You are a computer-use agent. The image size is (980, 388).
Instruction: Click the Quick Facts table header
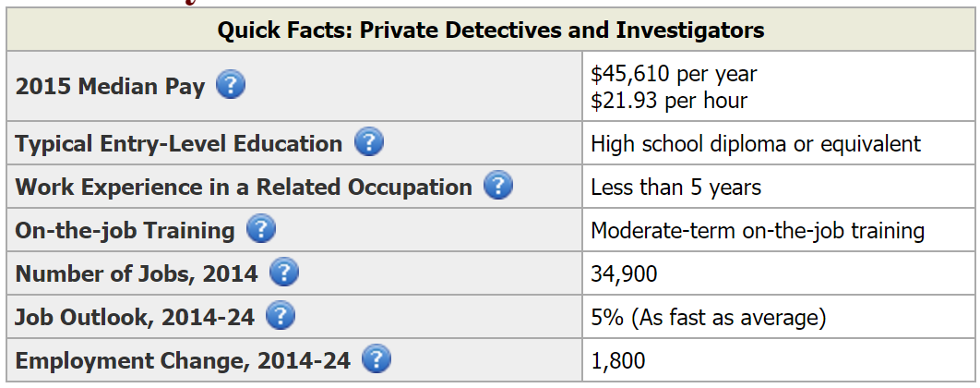[491, 30]
